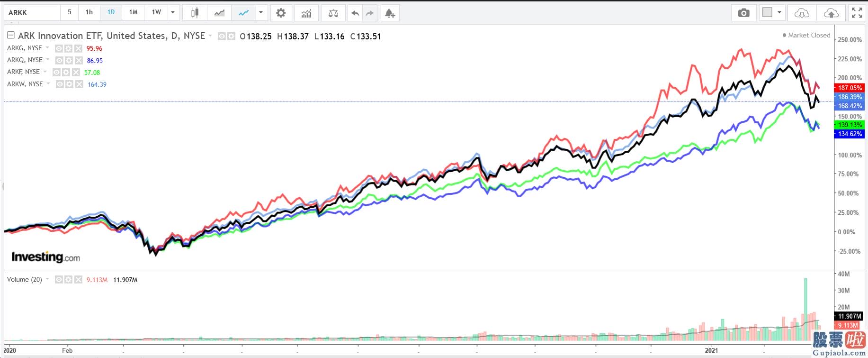Toggle visibility of ARKQ series
Viewport: 868px width, 358px height.
point(60,60)
